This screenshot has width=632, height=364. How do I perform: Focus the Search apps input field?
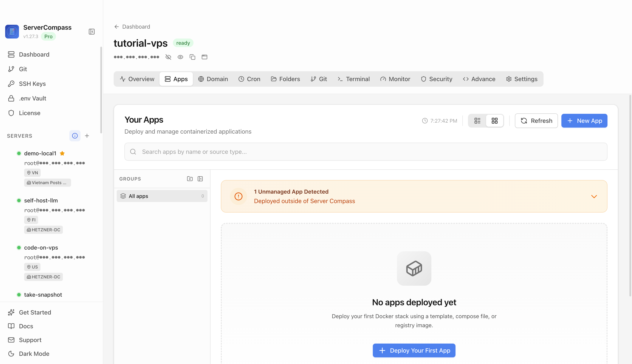366,152
